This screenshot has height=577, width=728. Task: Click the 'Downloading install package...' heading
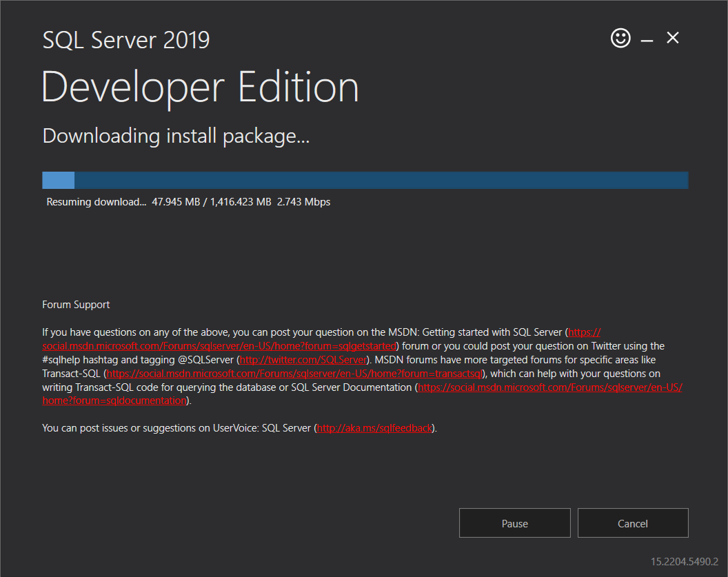click(x=176, y=136)
